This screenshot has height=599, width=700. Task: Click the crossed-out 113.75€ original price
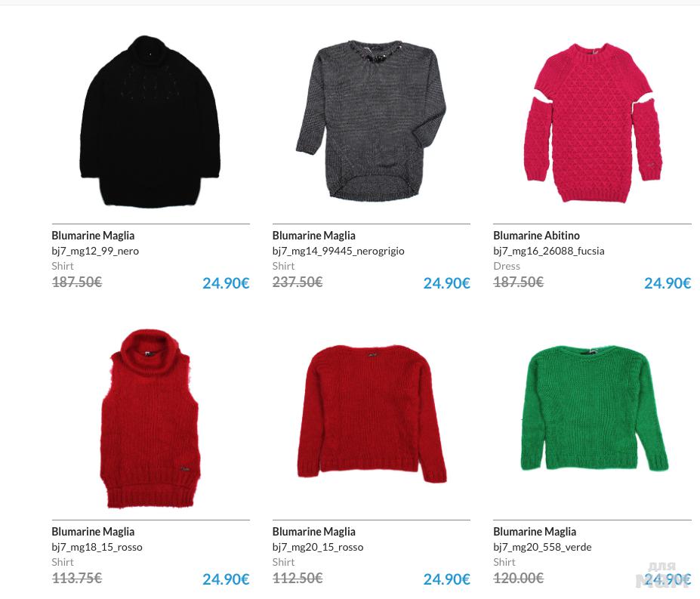77,579
